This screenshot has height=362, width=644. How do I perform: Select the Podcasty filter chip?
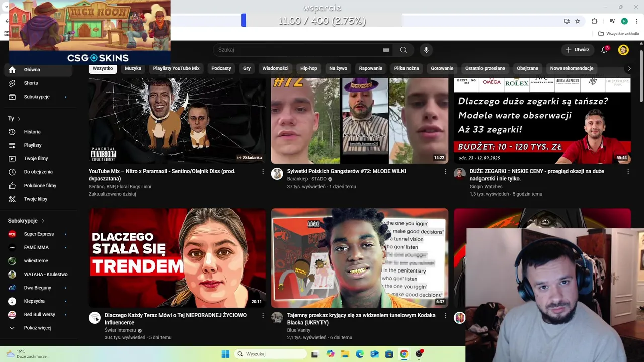pos(221,68)
